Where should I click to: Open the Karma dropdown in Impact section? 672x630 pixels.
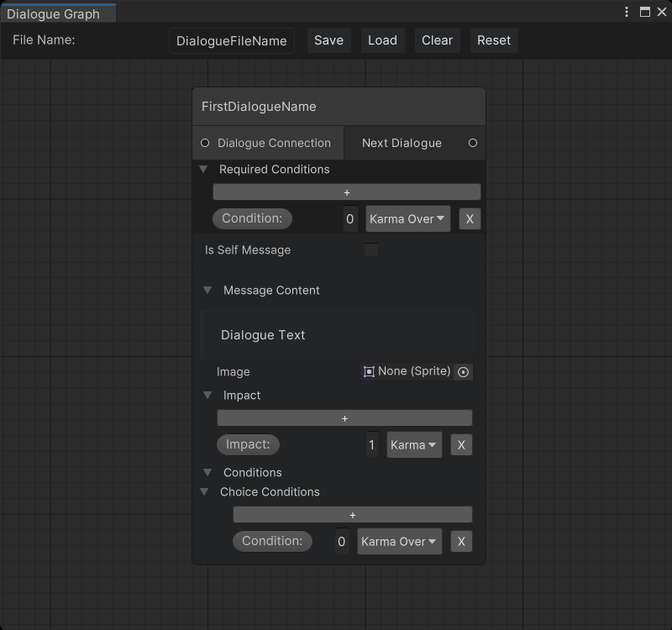tap(414, 445)
